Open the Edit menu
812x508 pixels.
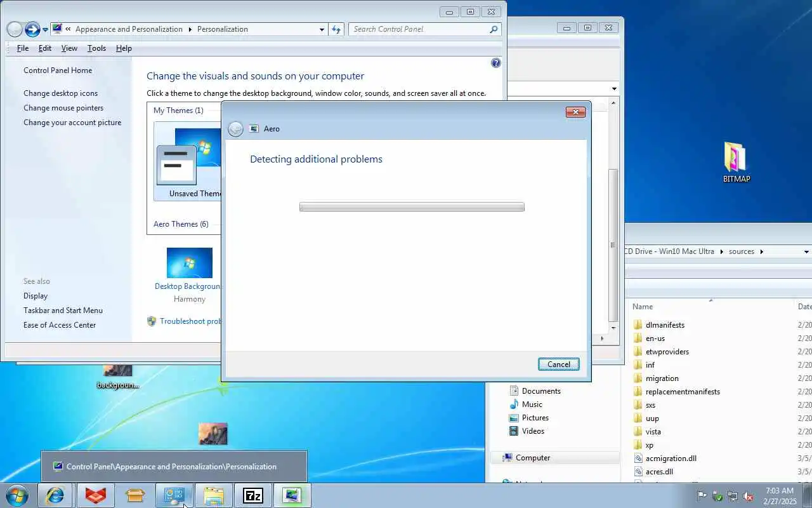[x=45, y=48]
